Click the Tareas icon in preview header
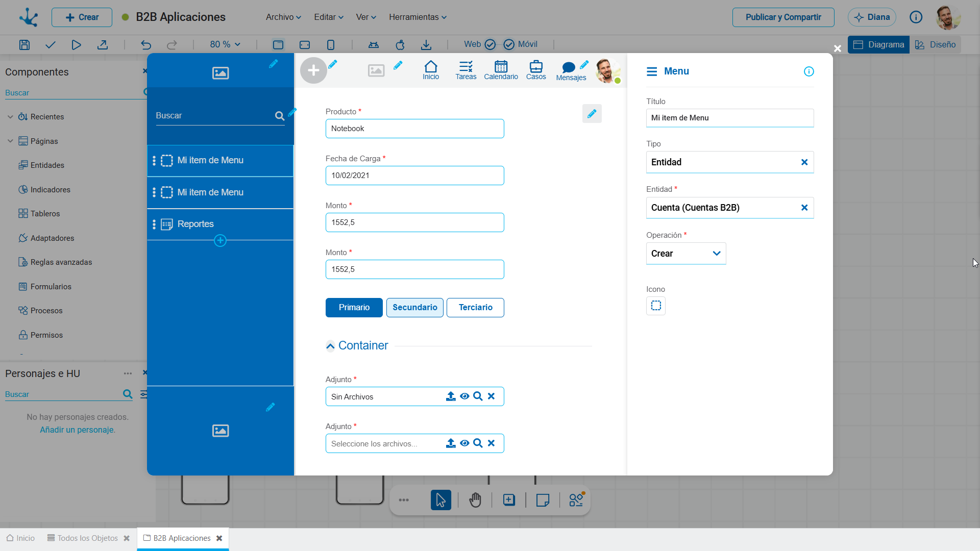This screenshot has width=980, height=551. tap(466, 70)
